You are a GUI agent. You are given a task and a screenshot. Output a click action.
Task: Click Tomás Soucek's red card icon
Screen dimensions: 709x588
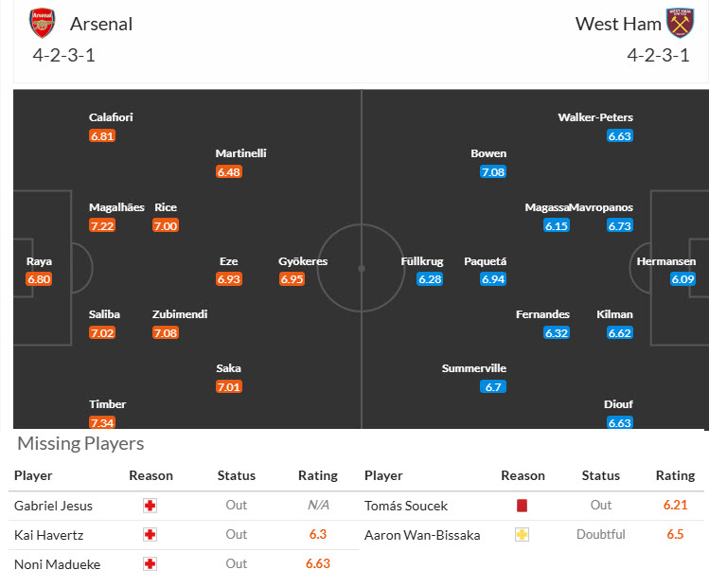pos(522,506)
